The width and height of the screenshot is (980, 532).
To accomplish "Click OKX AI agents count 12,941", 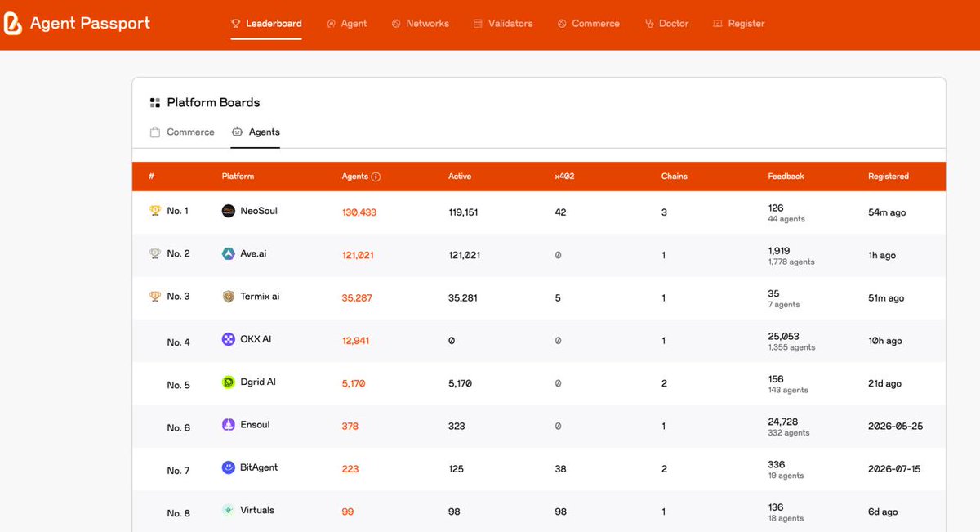I will pos(356,341).
